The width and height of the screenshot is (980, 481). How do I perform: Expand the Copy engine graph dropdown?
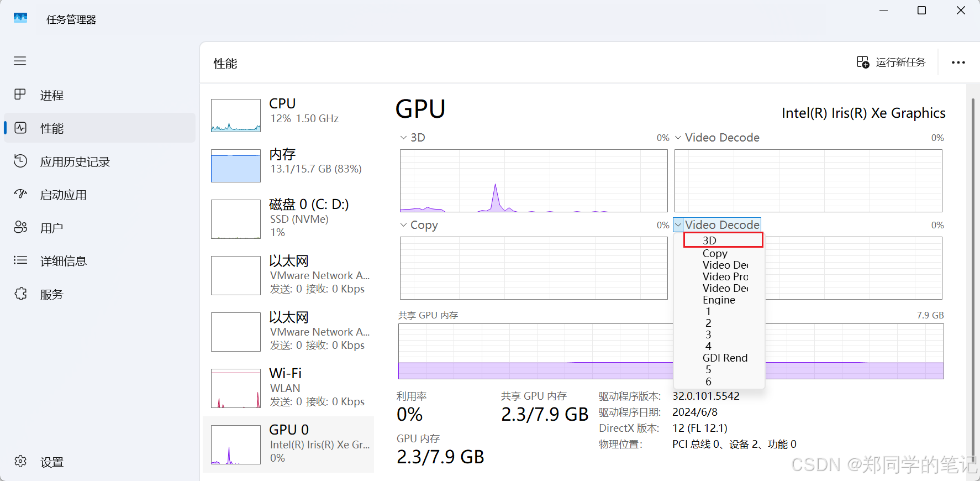click(403, 225)
